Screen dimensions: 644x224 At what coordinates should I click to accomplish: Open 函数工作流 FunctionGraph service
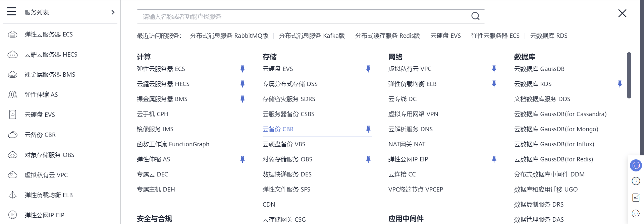(x=173, y=144)
